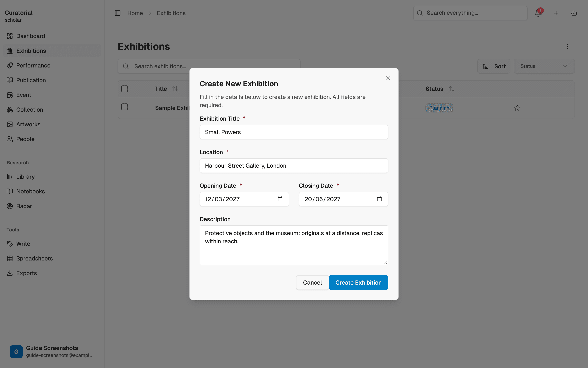Image resolution: width=588 pixels, height=368 pixels.
Task: Click the Guide Screenshots account name
Action: pos(52,348)
